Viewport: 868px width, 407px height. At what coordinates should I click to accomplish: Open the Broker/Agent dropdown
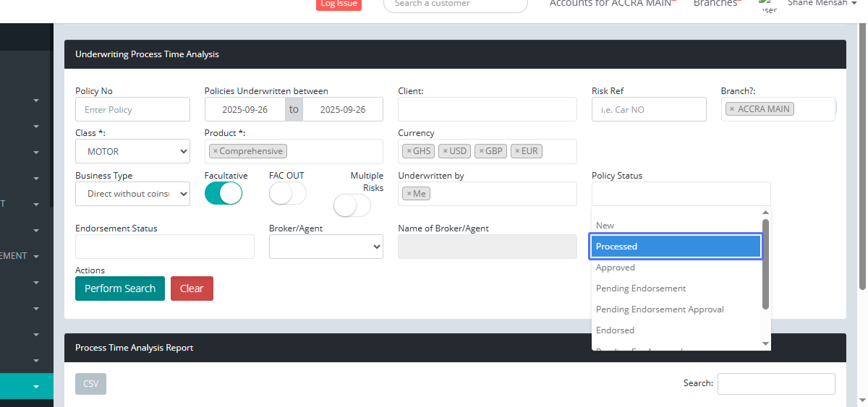325,247
